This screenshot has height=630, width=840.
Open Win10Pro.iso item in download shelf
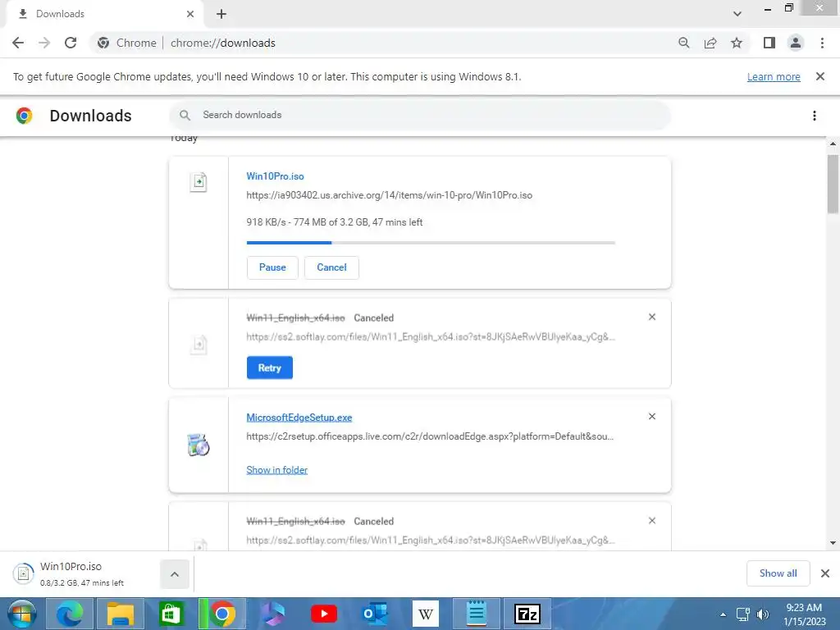(x=82, y=573)
